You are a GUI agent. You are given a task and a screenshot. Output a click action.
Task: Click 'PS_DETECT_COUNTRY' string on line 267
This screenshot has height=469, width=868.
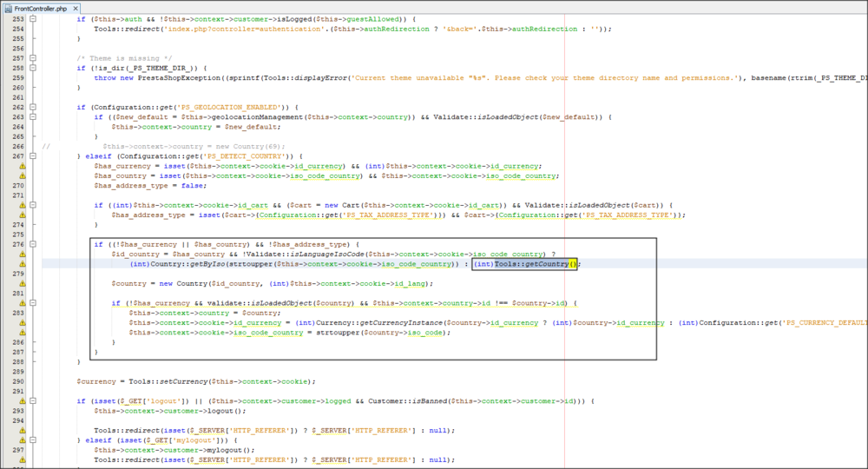[x=246, y=156]
